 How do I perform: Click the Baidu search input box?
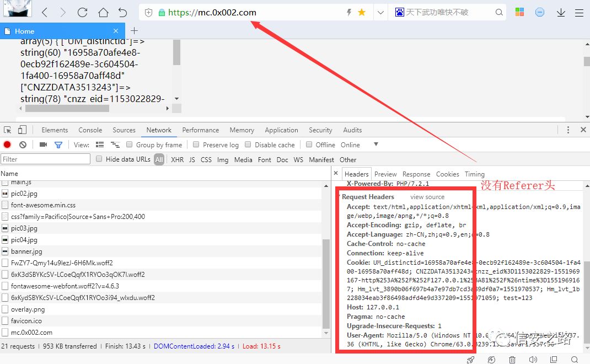tap(448, 13)
